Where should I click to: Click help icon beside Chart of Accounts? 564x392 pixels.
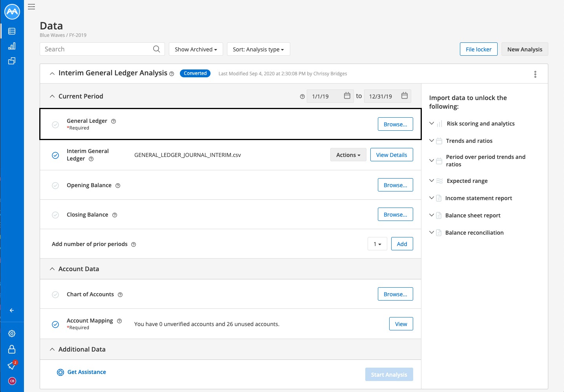pyautogui.click(x=120, y=295)
